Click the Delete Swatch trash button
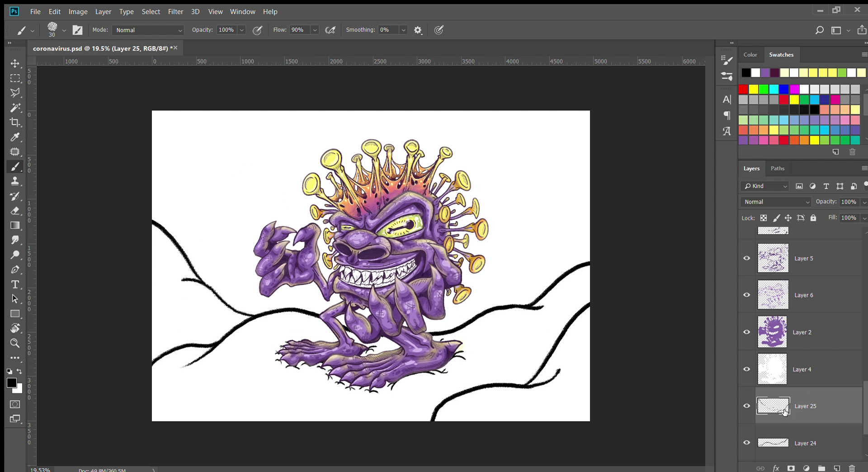Viewport: 868px width, 472px height. click(852, 152)
